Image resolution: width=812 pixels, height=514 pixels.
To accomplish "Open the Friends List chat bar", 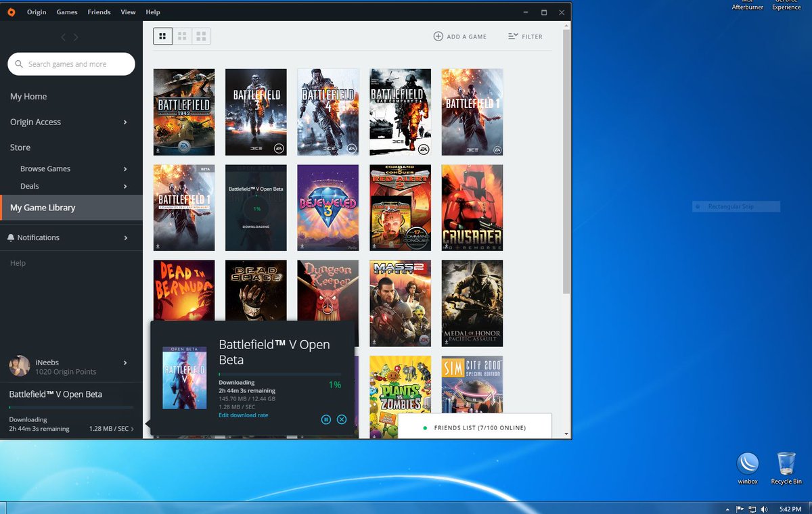I will point(475,427).
